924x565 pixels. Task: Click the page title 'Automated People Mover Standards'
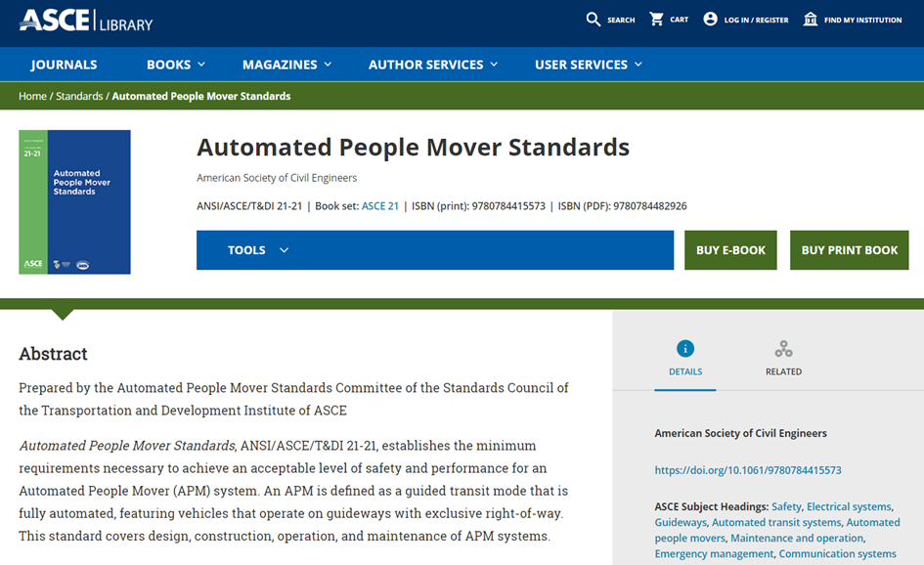coord(413,148)
